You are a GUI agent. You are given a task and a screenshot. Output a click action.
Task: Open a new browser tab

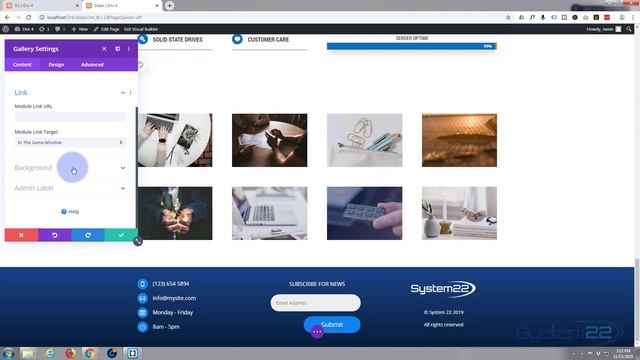click(169, 6)
